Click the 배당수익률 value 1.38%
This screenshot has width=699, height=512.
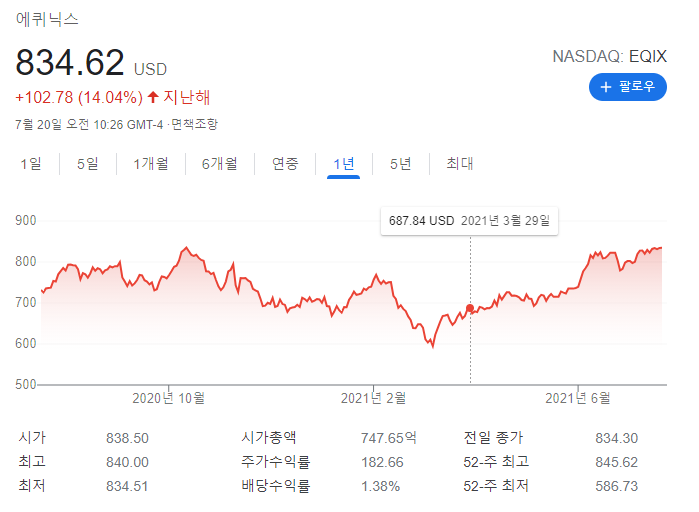coord(380,486)
